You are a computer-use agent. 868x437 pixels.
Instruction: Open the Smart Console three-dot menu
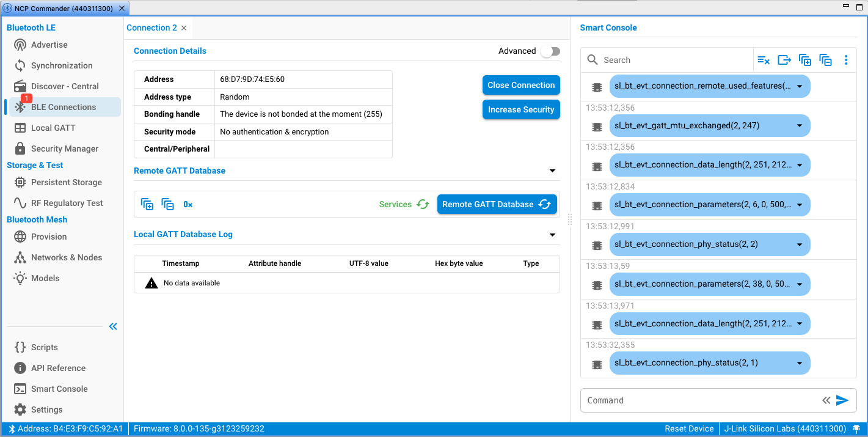846,60
